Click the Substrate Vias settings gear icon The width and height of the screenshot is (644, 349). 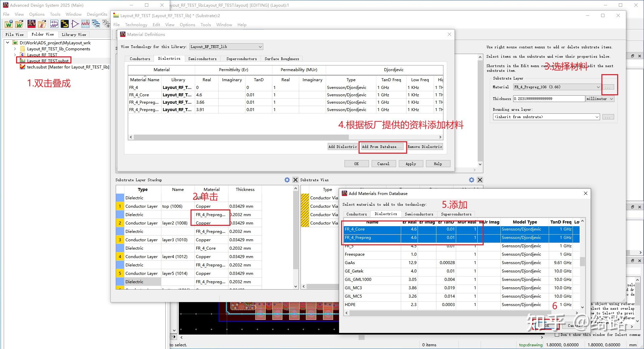tap(472, 180)
